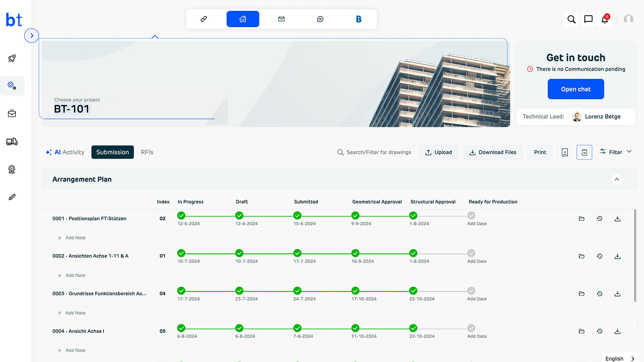Click Add Date for 0004 Ready for Production

coord(477,336)
